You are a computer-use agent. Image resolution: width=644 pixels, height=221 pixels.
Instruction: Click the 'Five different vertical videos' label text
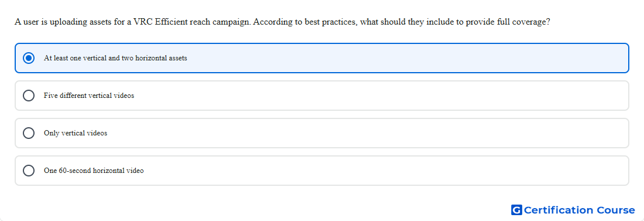pos(89,96)
